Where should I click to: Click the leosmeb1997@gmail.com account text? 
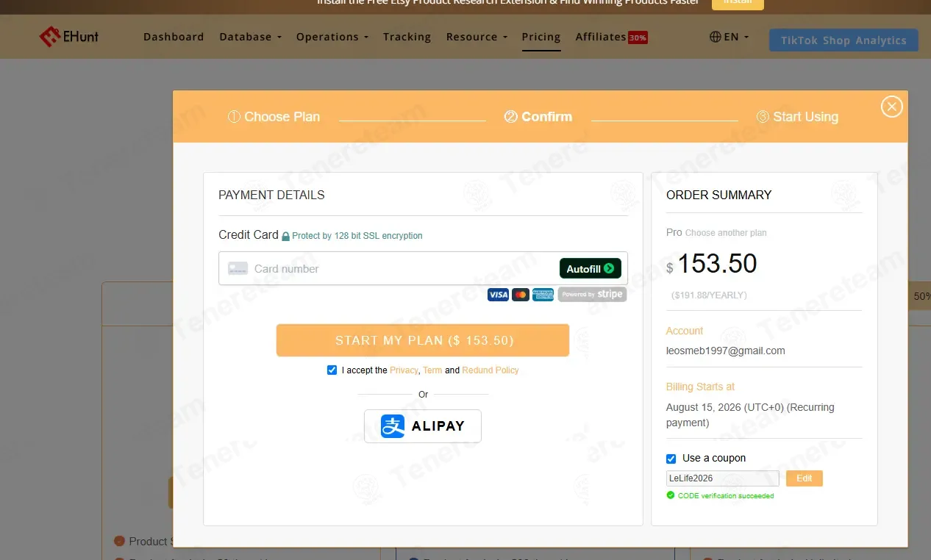pos(726,351)
